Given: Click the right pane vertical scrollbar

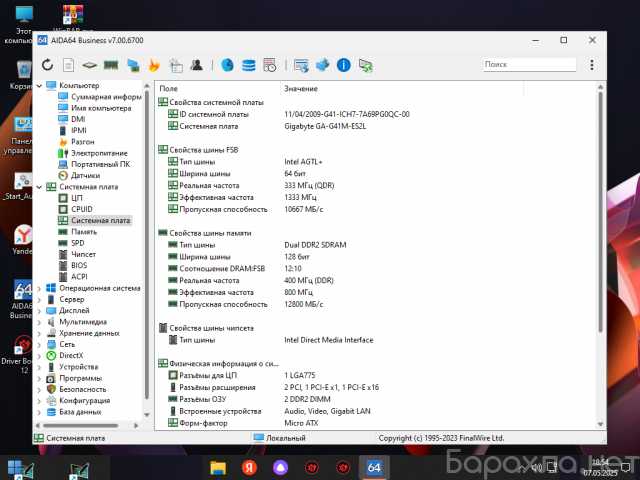Looking at the screenshot, I should coord(600,212).
